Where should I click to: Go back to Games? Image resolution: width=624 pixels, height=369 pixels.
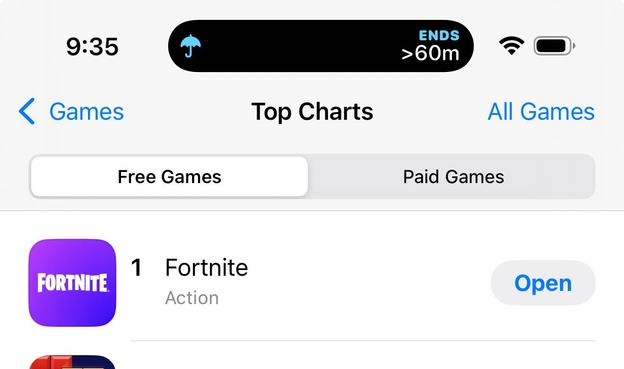[71, 111]
